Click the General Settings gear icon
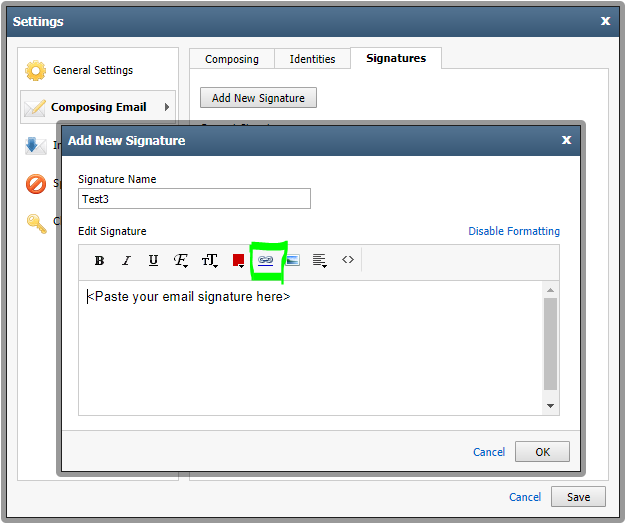Viewport: 629px width, 528px height. [x=36, y=71]
